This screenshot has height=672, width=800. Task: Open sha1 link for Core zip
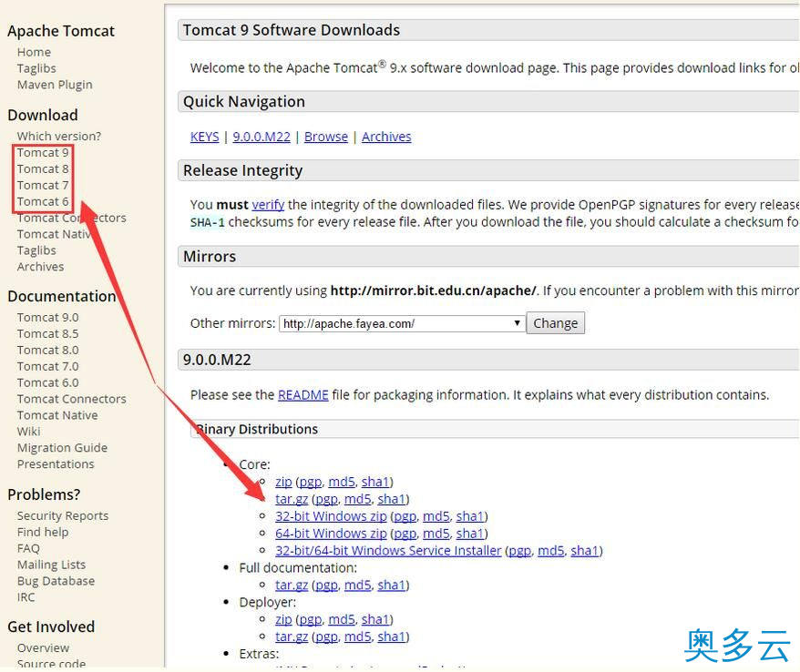click(375, 482)
